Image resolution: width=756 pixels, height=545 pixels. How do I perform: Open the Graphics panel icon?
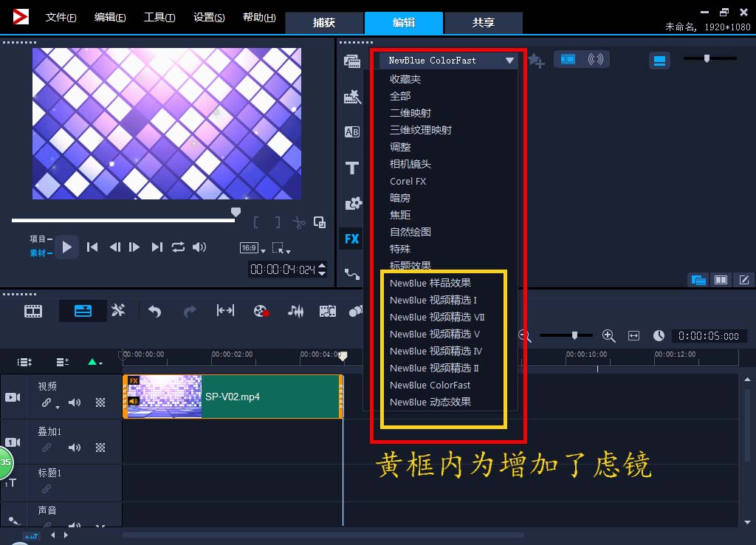click(x=353, y=204)
